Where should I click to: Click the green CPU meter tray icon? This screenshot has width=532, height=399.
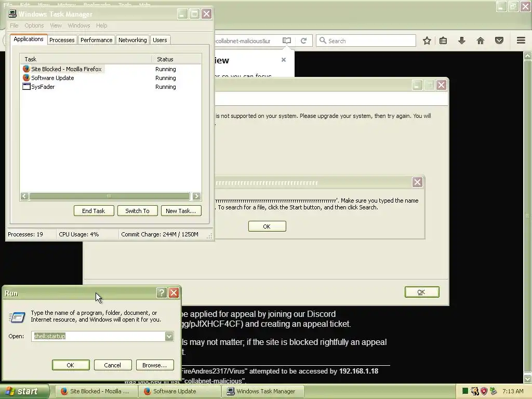[465, 391]
